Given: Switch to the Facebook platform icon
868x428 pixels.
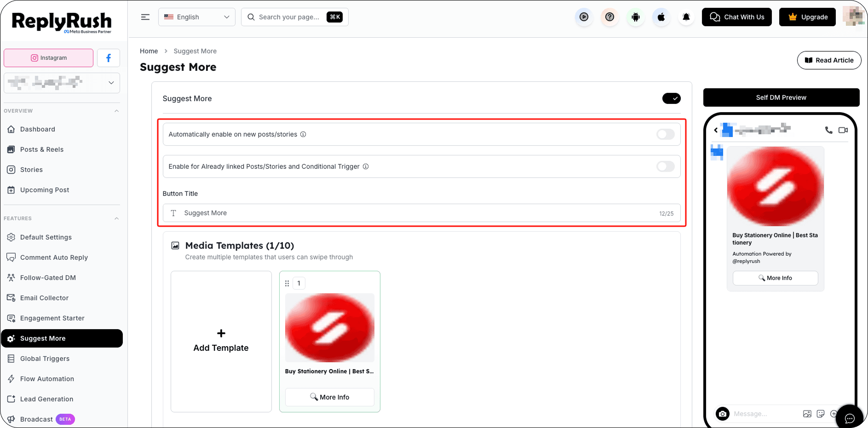Looking at the screenshot, I should point(109,58).
